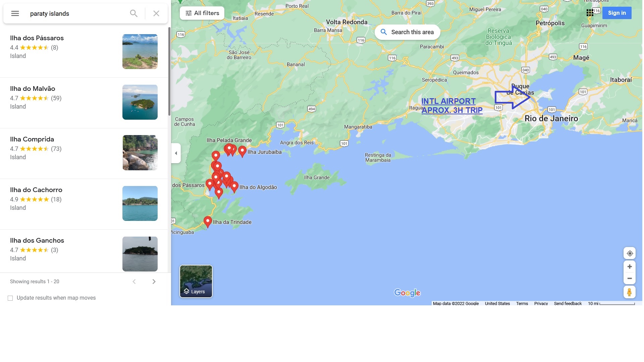View Ilha dos Pássaros photo thumbnail
644x362 pixels.
[x=140, y=52]
